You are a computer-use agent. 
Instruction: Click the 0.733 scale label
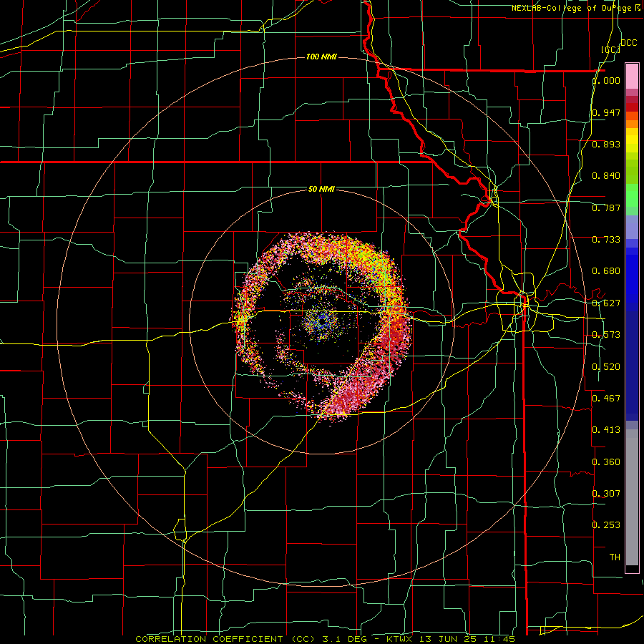pyautogui.click(x=606, y=240)
